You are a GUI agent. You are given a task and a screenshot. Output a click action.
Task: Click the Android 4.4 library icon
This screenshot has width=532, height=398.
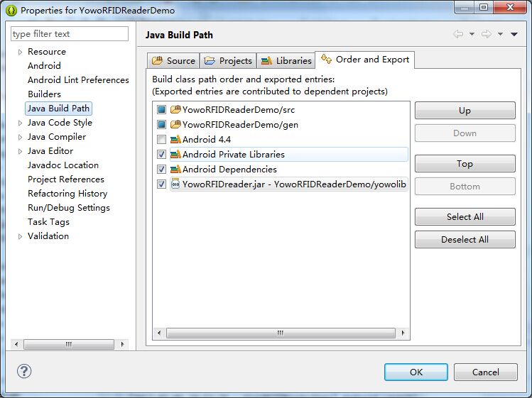175,139
